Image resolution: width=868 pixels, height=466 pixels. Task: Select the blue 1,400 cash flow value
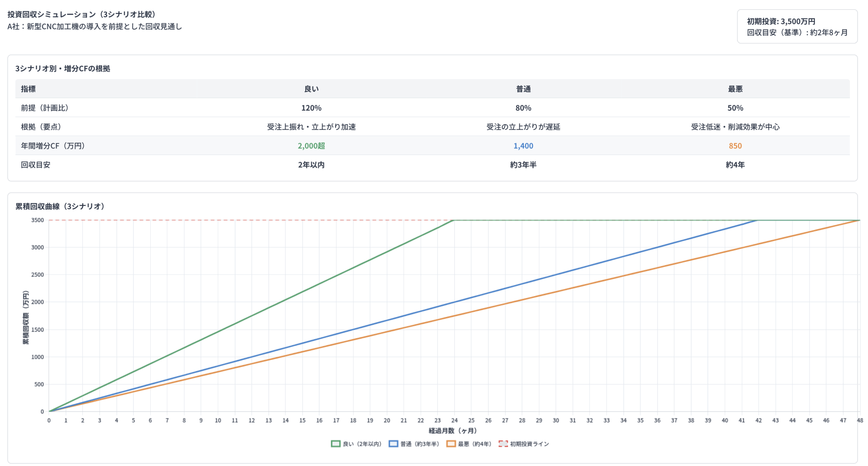click(x=523, y=146)
